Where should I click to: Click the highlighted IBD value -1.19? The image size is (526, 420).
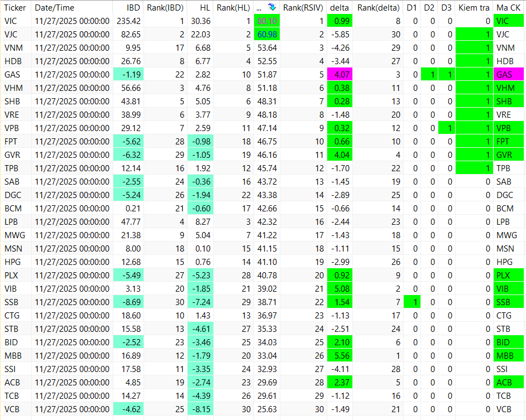[128, 74]
